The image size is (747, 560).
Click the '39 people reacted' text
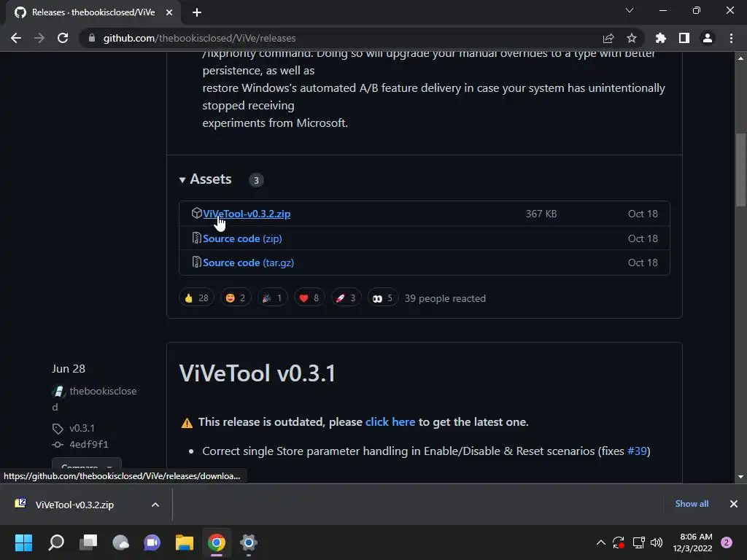[x=445, y=298]
